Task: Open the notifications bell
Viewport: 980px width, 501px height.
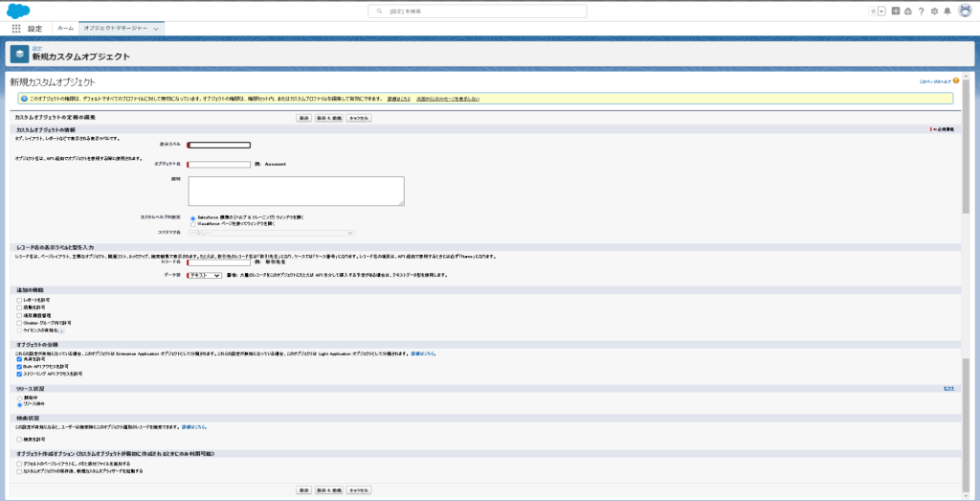Action: 947,11
